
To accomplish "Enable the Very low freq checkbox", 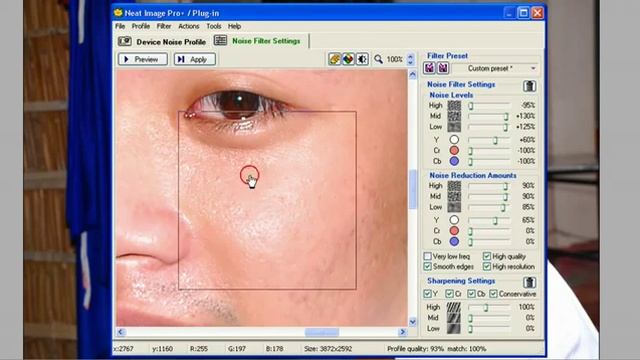I will point(427,256).
